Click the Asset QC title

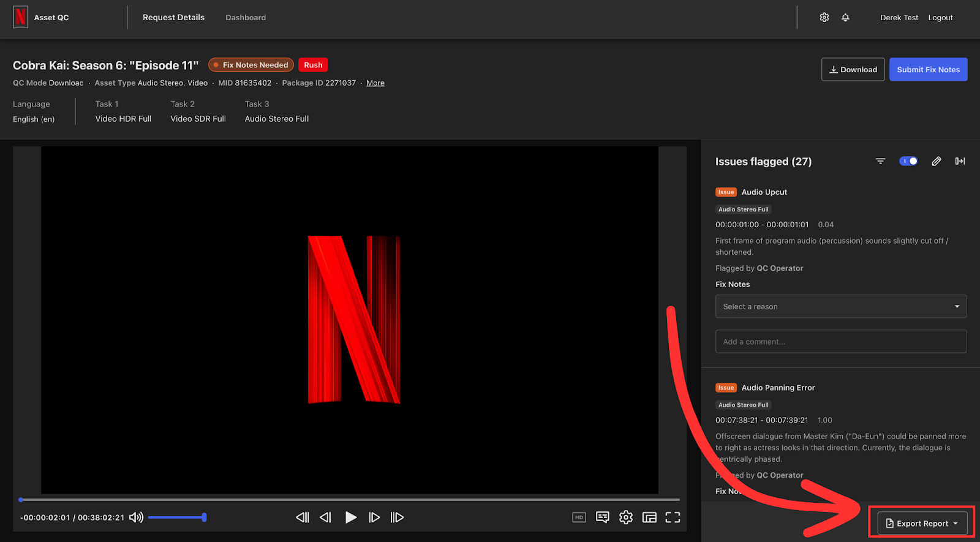click(51, 17)
